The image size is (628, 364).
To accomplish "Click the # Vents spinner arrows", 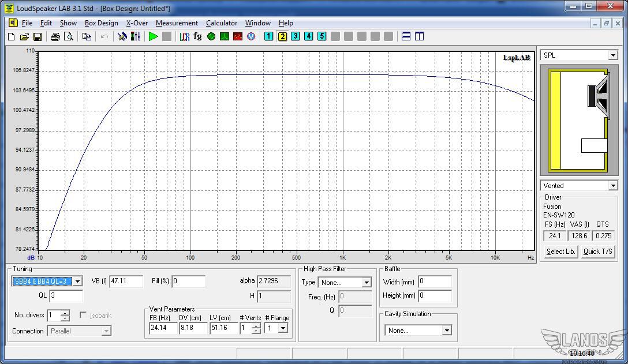I will tap(256, 328).
